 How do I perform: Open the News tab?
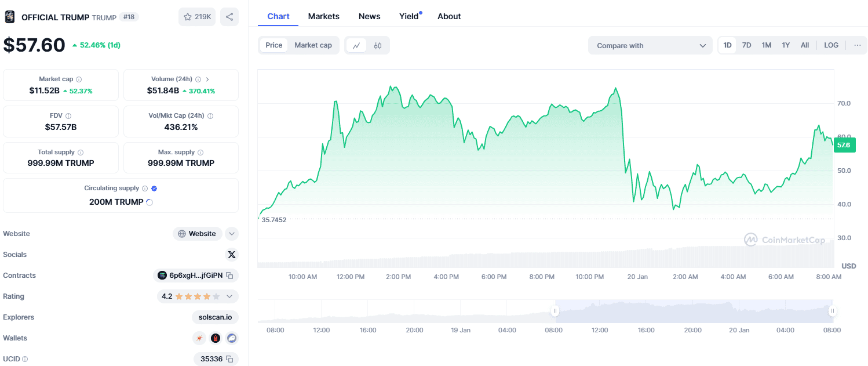pyautogui.click(x=369, y=16)
